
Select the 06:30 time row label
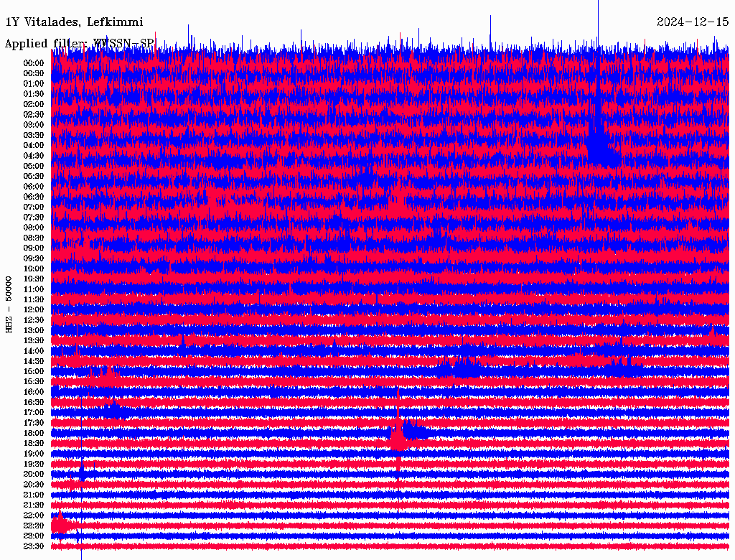pos(34,197)
